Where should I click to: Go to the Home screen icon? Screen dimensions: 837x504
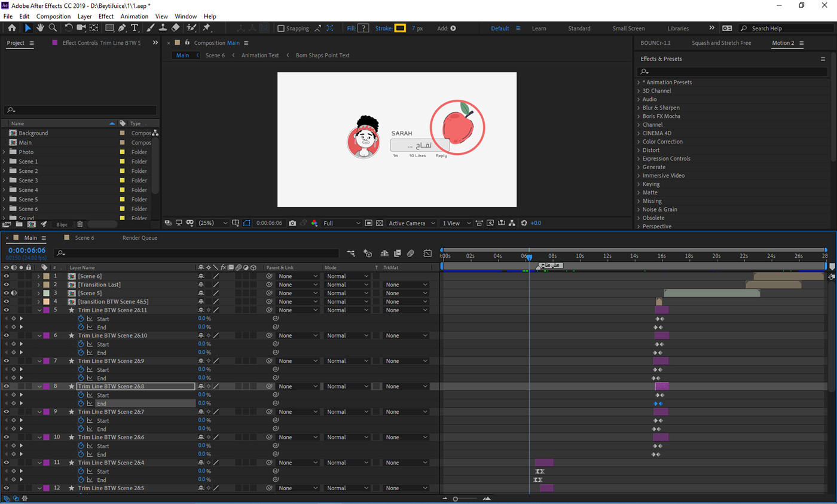12,28
